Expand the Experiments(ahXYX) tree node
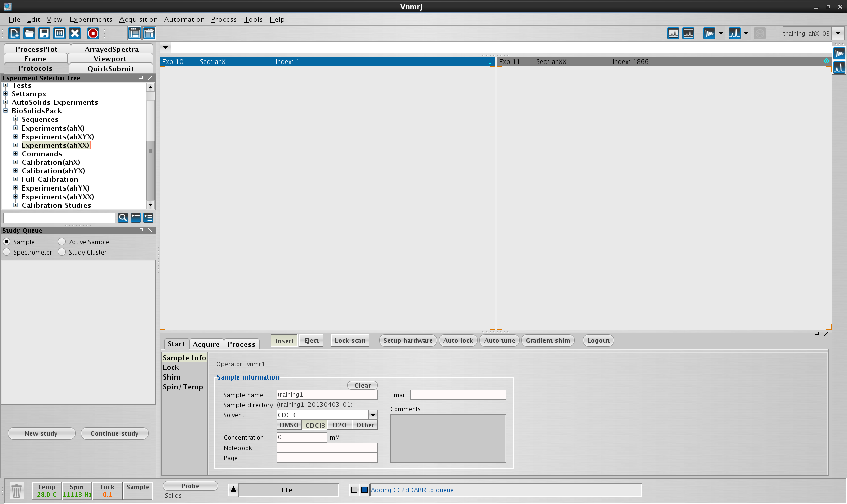847x504 pixels. [x=16, y=137]
